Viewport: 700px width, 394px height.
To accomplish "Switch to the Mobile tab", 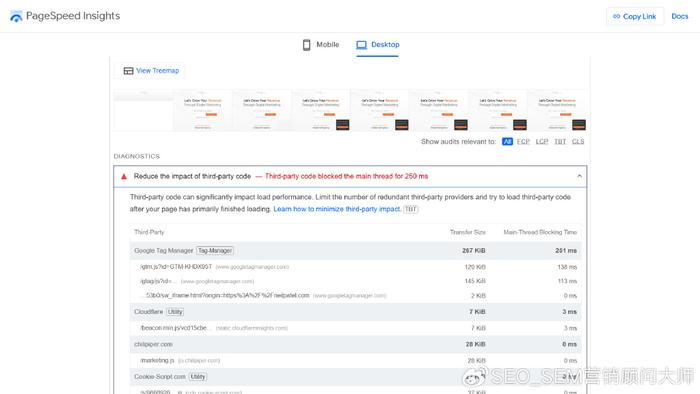I will point(321,45).
